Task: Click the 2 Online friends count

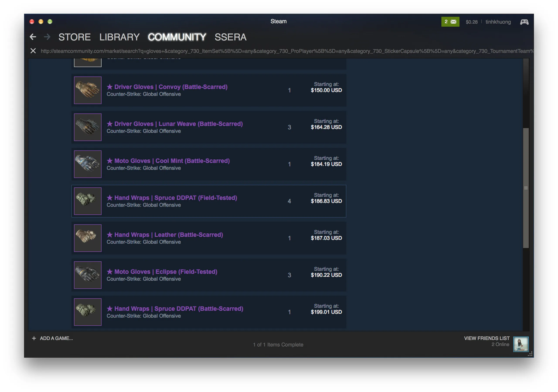Action: (500, 344)
